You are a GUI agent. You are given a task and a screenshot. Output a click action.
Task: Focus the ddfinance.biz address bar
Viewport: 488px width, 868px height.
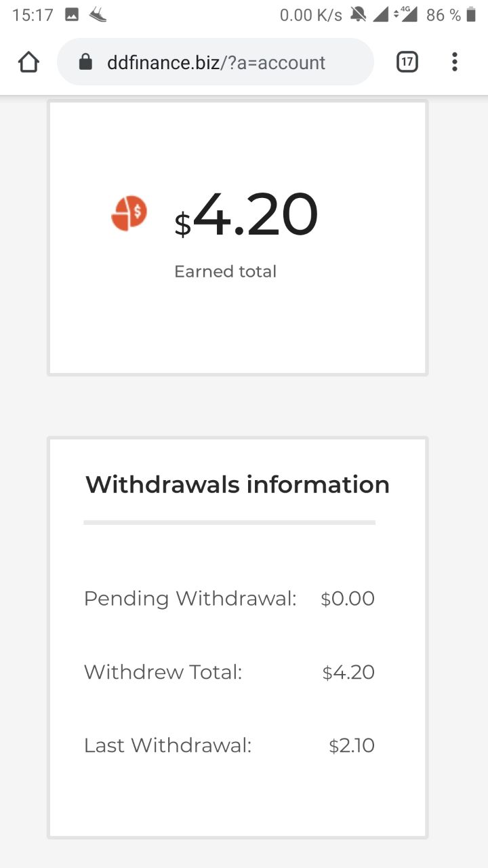216,62
